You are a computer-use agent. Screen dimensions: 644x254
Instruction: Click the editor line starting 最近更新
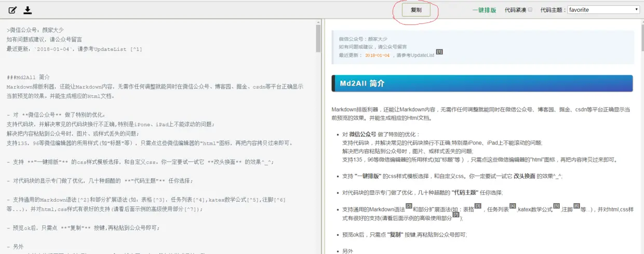pos(74,49)
